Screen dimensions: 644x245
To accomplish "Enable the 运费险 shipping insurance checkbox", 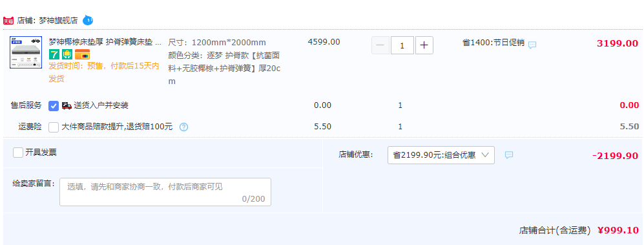I will pyautogui.click(x=54, y=127).
